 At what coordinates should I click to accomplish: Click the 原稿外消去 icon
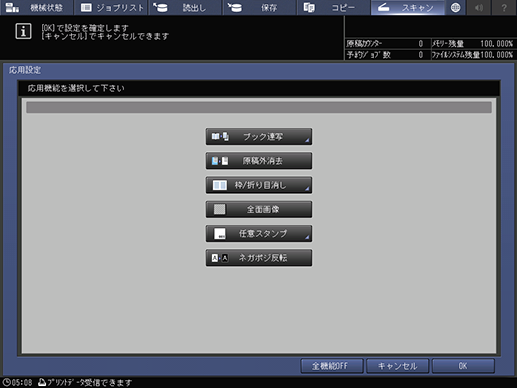point(220,161)
